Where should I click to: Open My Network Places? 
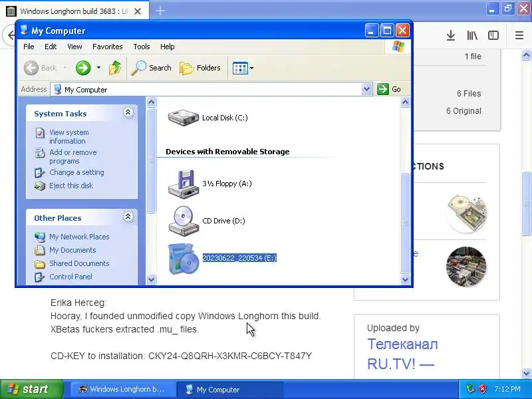pyautogui.click(x=79, y=237)
